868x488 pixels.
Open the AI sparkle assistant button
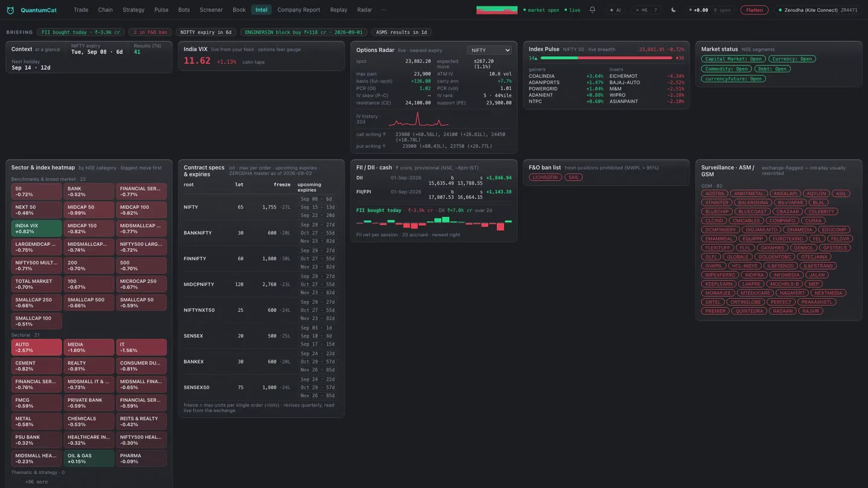coord(615,10)
